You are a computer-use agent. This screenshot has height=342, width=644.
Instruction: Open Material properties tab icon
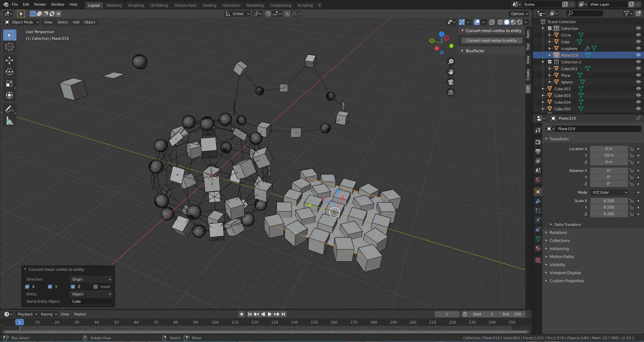(538, 248)
